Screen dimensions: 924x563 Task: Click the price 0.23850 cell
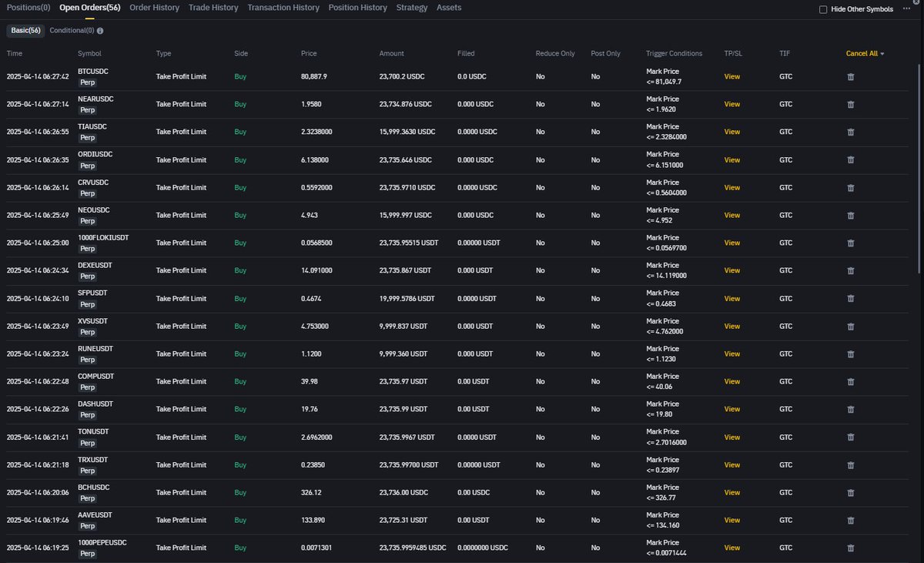tap(313, 465)
